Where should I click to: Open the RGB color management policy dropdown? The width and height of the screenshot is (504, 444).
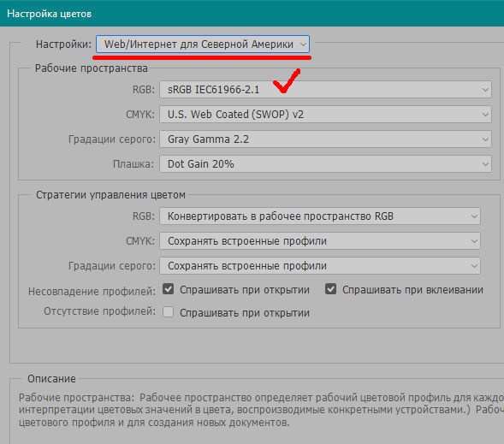pos(320,216)
